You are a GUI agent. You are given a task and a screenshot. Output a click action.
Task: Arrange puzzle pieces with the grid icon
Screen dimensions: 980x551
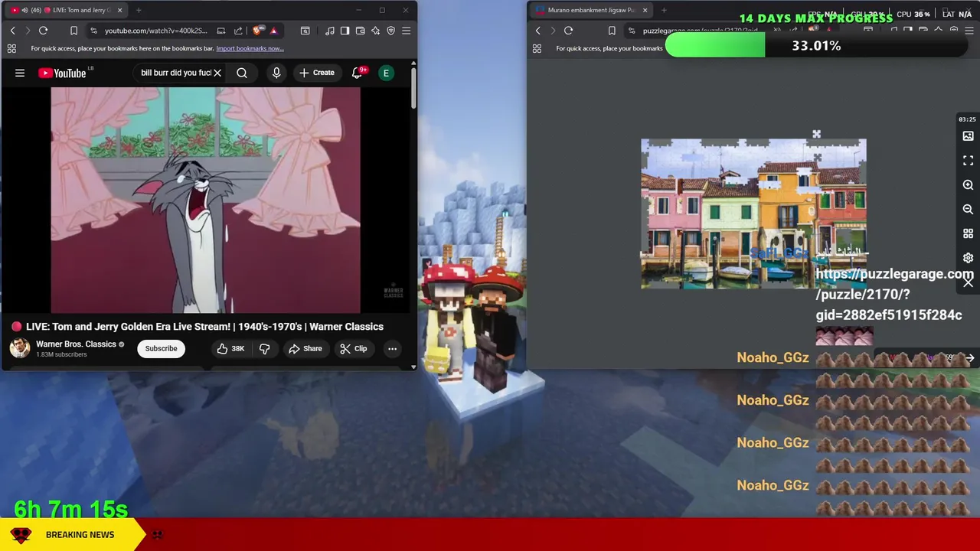(x=968, y=233)
